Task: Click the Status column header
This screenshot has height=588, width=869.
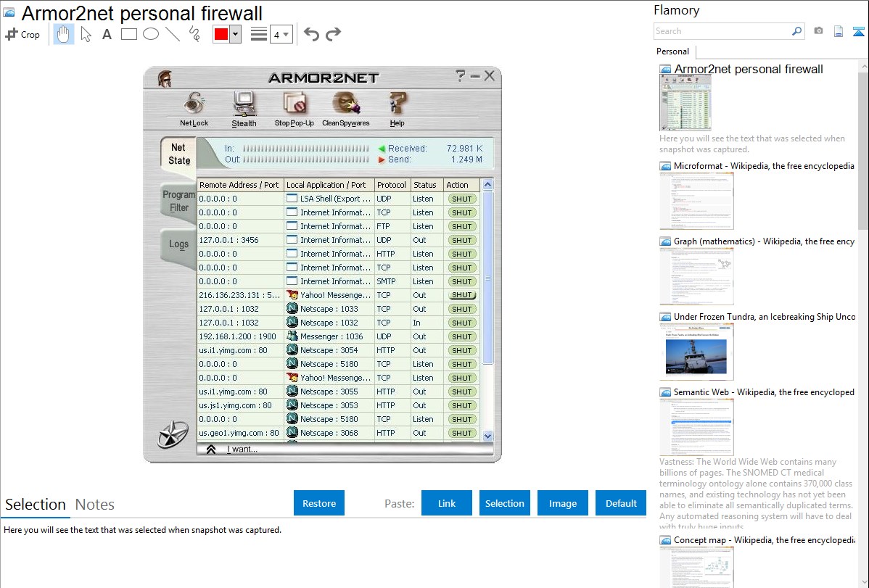Action: (x=425, y=185)
